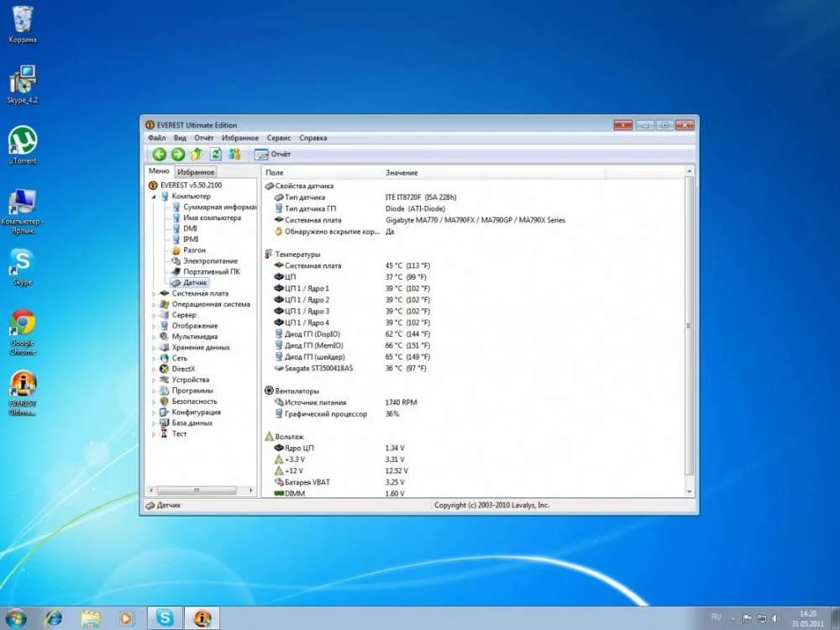Click the Поле column header
The width and height of the screenshot is (840, 630).
[x=322, y=172]
